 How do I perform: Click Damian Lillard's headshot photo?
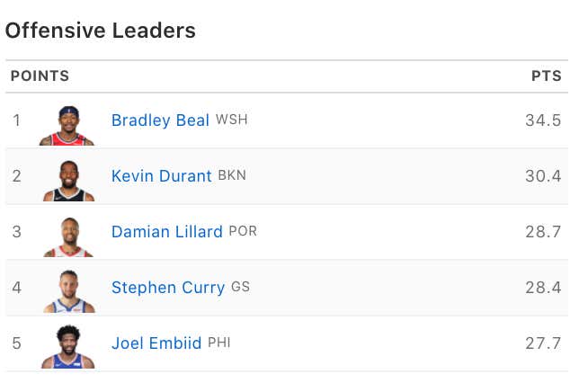pos(68,236)
